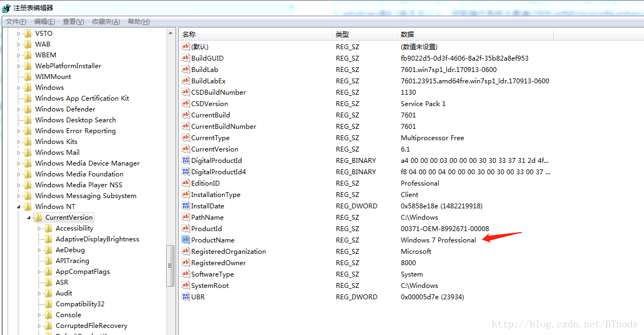Select Windows App Certification Kit key
The image size is (644, 335).
(x=82, y=98)
